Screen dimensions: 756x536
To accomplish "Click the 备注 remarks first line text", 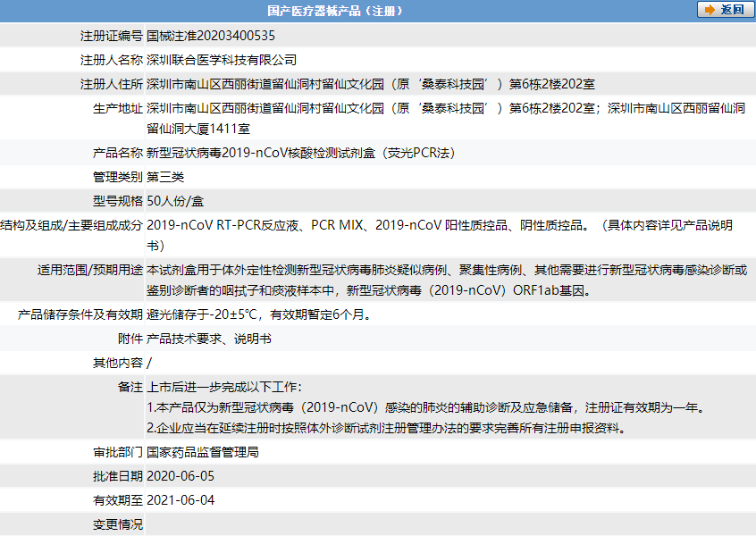I will coord(224,387).
